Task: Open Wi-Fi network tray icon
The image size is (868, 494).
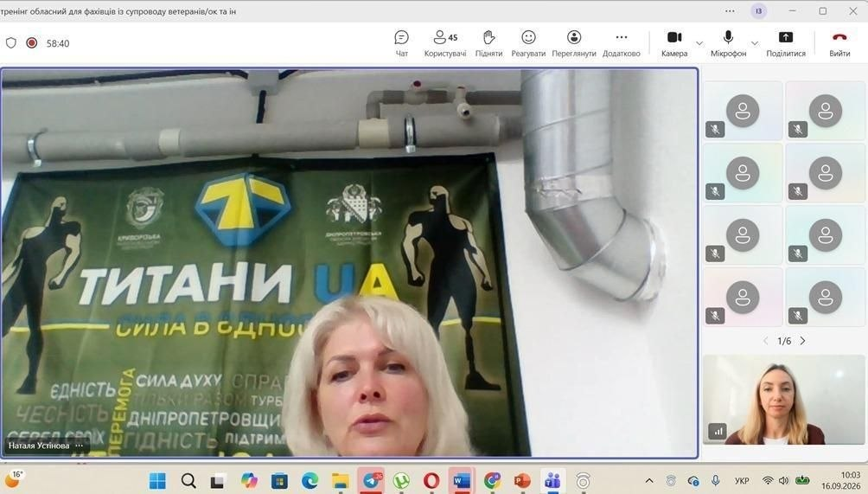Action: click(767, 481)
